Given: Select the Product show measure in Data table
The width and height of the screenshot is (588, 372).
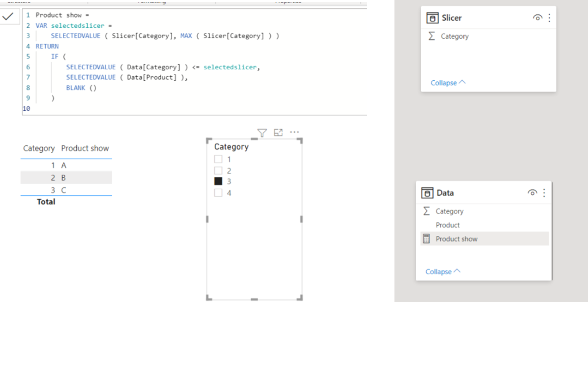Looking at the screenshot, I should pyautogui.click(x=484, y=239).
